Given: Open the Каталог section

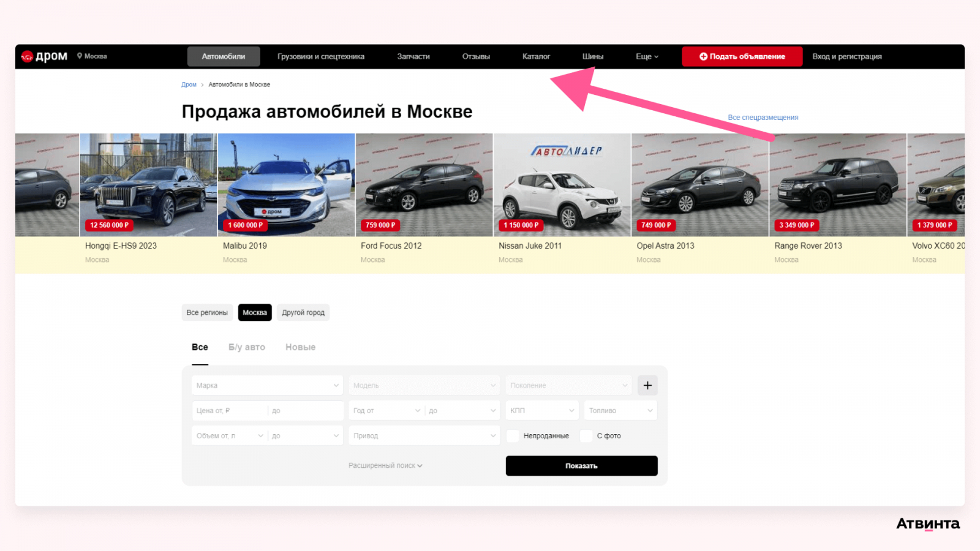Looking at the screenshot, I should [536, 56].
